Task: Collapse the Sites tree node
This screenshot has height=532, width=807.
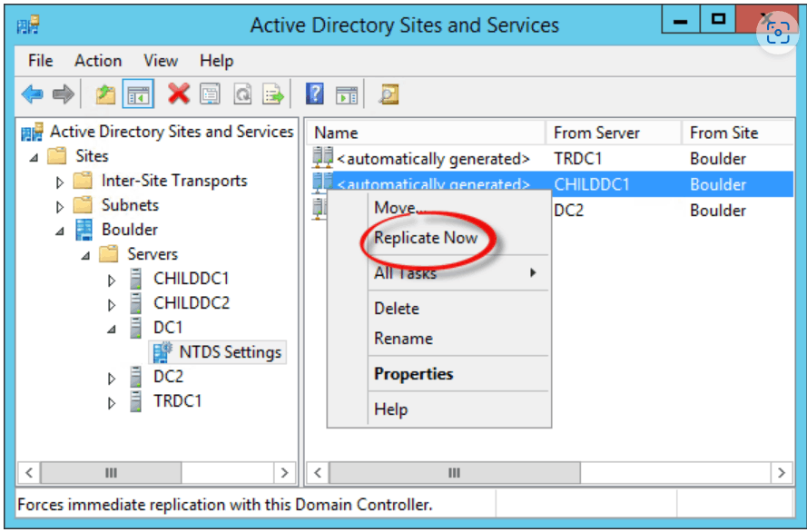Action: coord(34,157)
